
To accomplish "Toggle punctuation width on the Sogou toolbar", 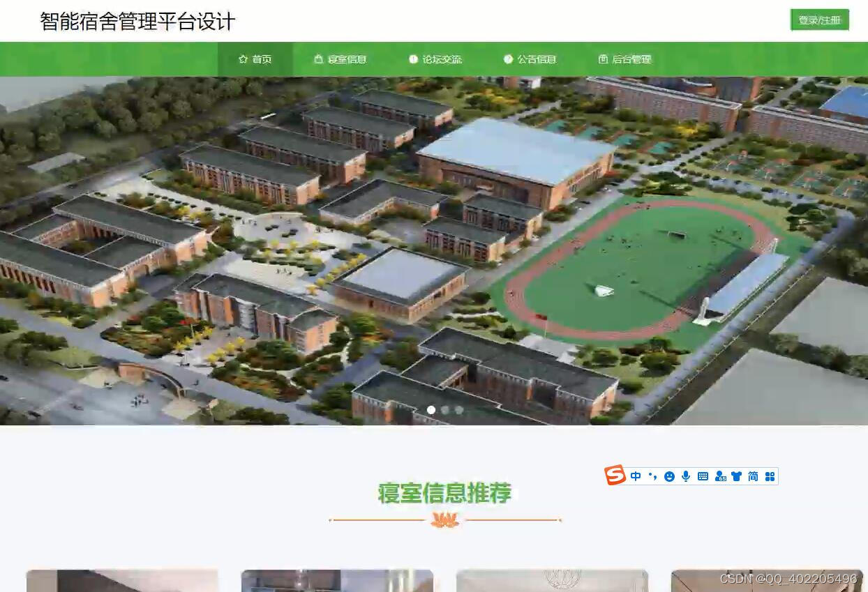I will click(652, 476).
